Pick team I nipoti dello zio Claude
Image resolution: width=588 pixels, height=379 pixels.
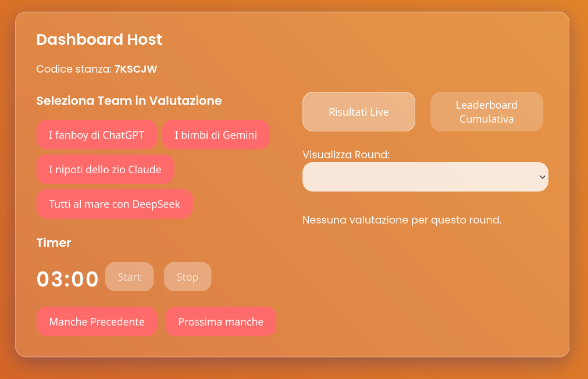pos(105,170)
